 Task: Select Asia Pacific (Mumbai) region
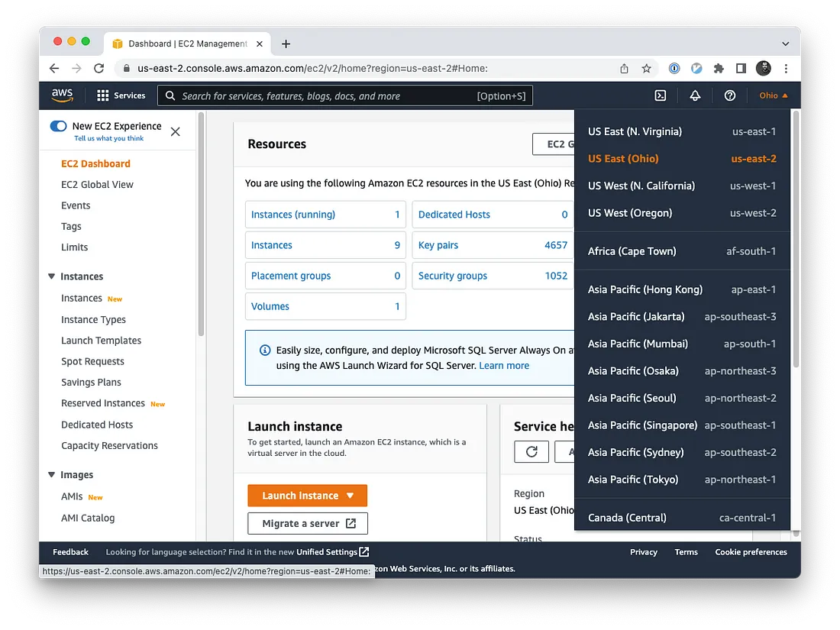coord(682,344)
